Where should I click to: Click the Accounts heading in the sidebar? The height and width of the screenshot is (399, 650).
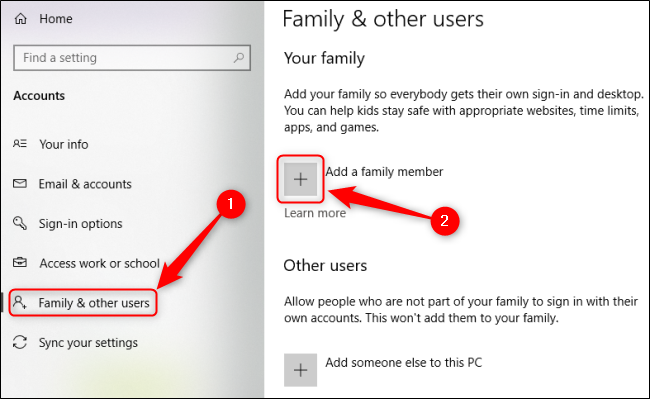pyautogui.click(x=39, y=96)
